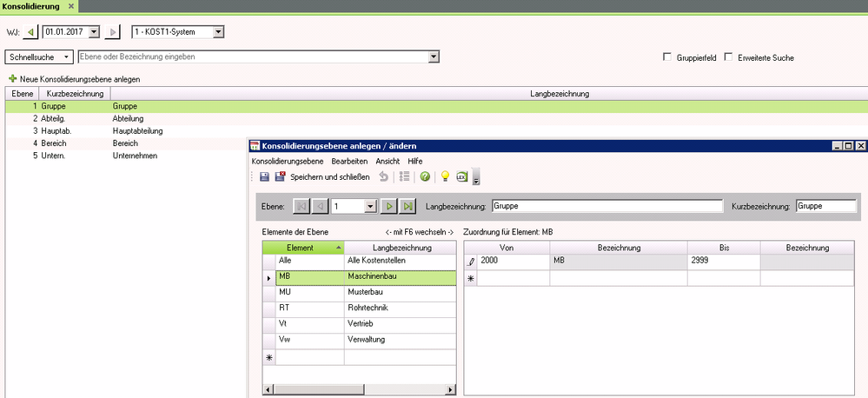Screen dimensions: 868x398
Task: Enable the Erweiterte Suche checkbox
Action: coord(728,57)
